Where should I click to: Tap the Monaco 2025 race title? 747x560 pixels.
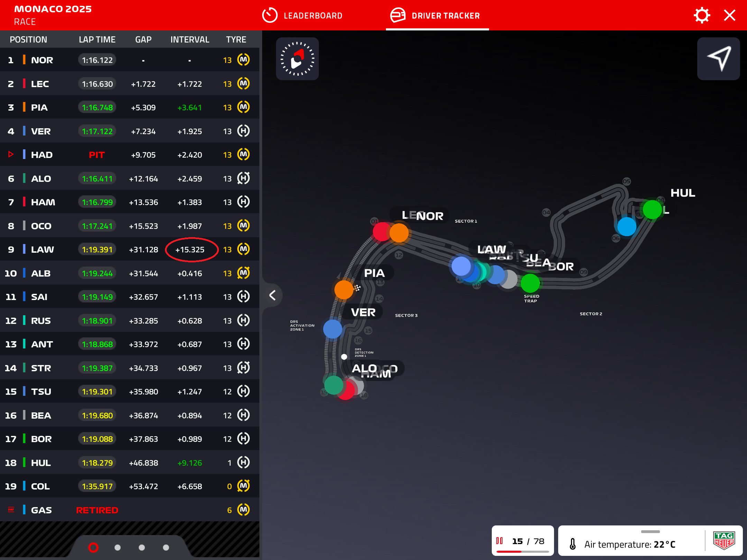pyautogui.click(x=53, y=9)
